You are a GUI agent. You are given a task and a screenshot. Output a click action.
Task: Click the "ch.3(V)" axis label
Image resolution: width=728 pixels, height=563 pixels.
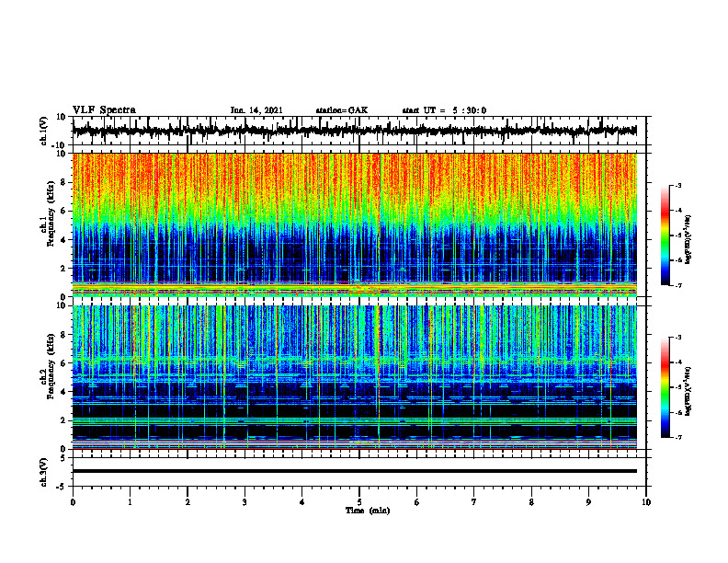(43, 472)
